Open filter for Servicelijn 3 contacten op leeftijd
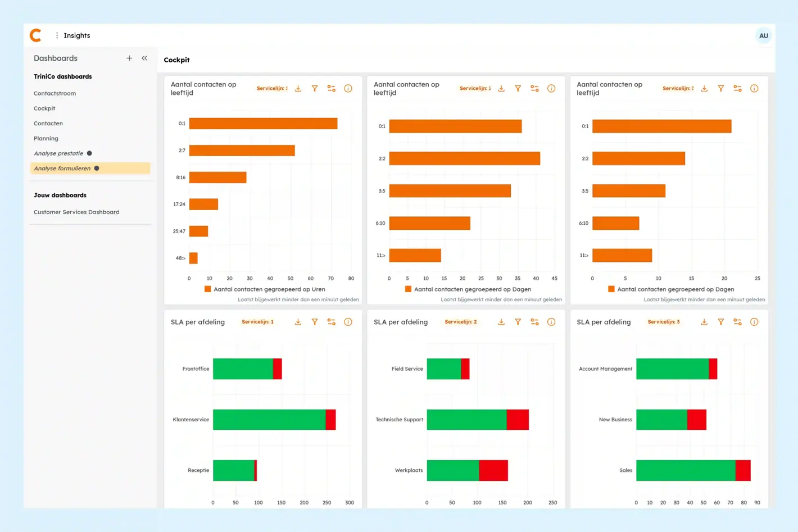 (x=721, y=89)
